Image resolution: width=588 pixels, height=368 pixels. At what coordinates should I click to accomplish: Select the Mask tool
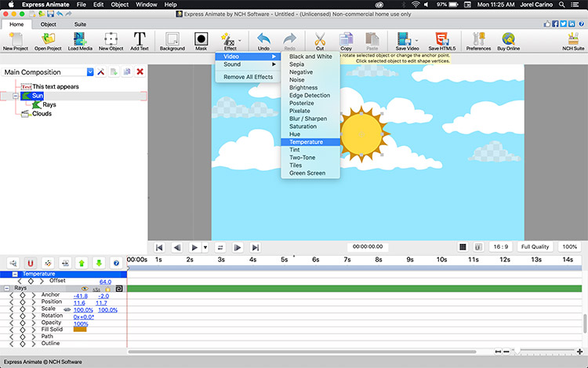[201, 41]
